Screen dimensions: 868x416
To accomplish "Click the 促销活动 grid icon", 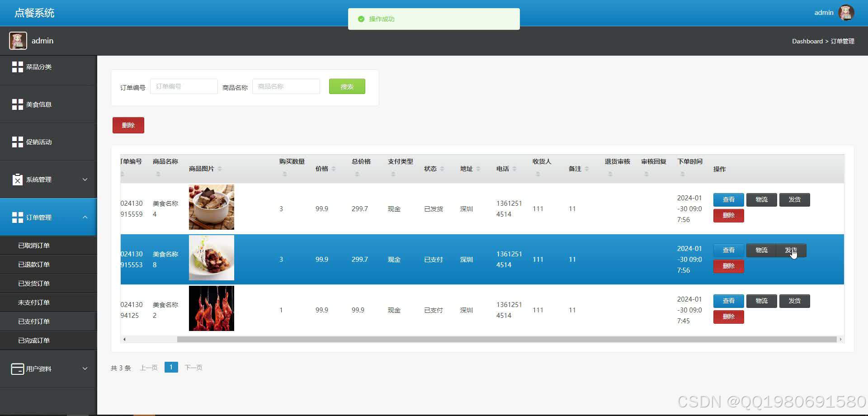I will (x=17, y=142).
